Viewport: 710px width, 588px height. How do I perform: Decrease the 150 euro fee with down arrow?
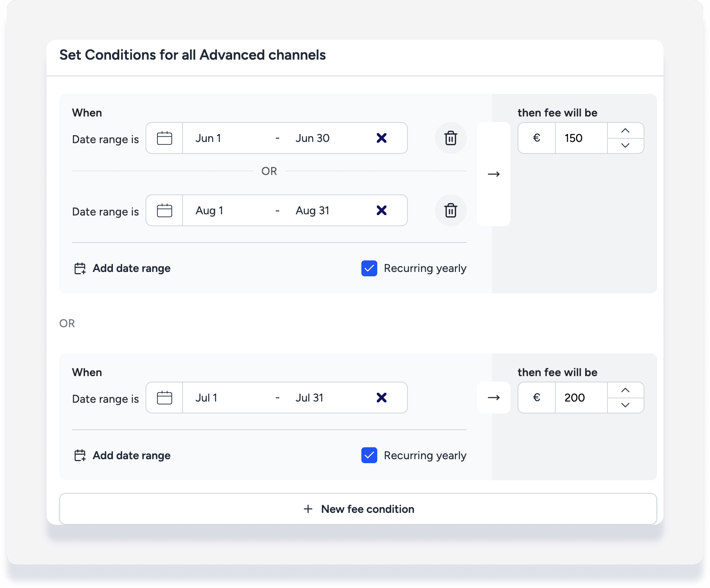(x=625, y=146)
